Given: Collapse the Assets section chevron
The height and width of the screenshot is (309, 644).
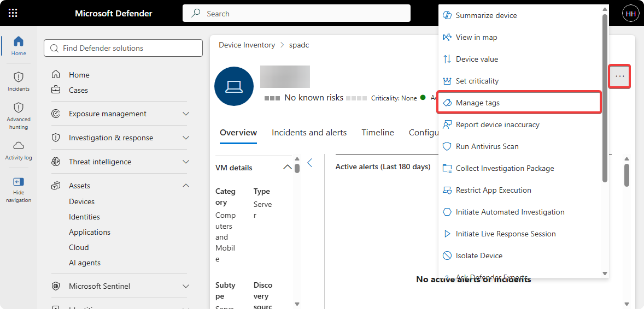Looking at the screenshot, I should coord(186,186).
